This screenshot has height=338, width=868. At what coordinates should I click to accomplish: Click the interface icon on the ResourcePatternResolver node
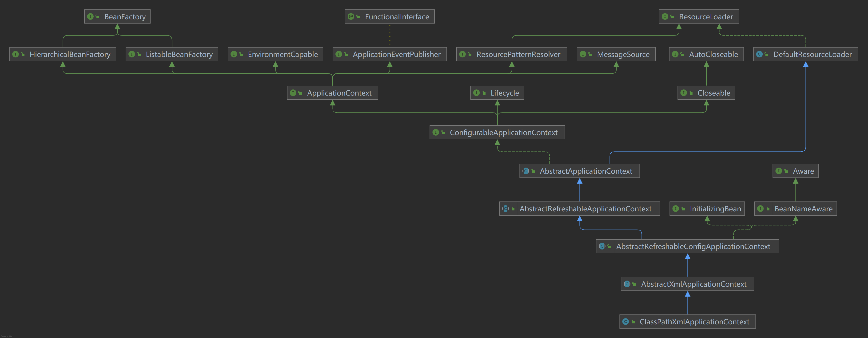tap(462, 54)
